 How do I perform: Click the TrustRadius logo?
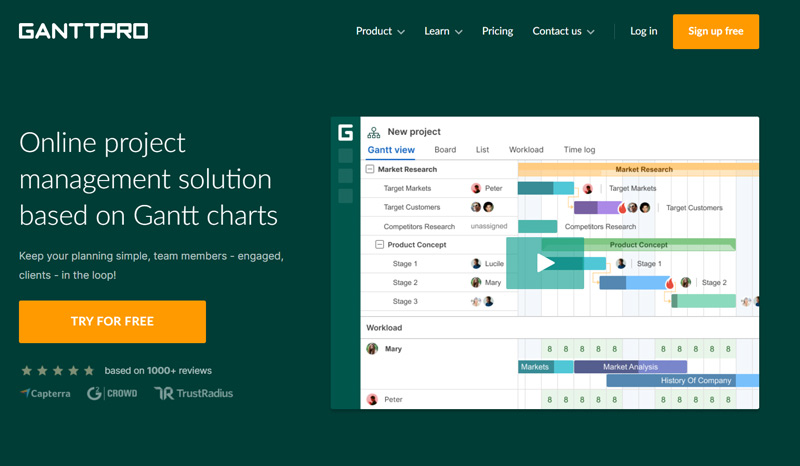[x=193, y=394]
